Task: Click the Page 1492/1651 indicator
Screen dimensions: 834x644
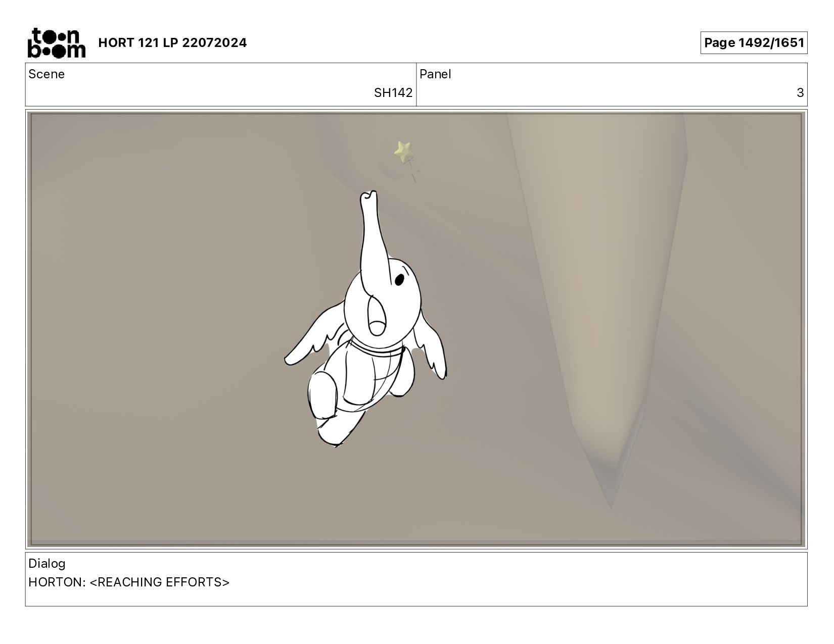Action: point(754,43)
